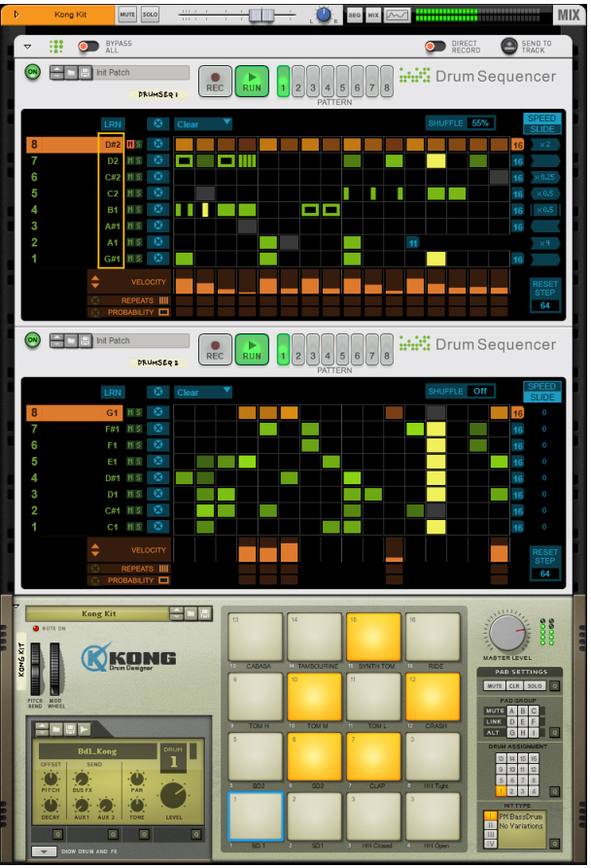591x868 pixels.
Task: Turn off the first Drum Sequencer ON button
Action: click(32, 73)
